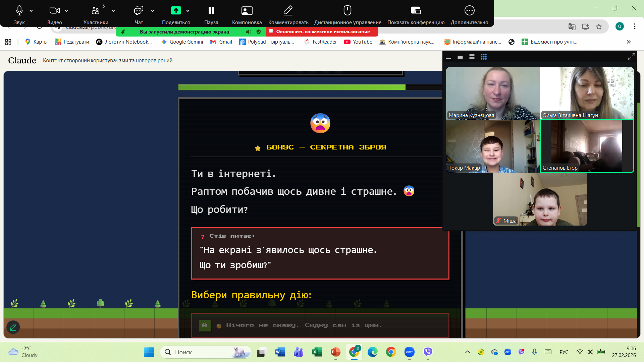Click Показать конференцию icon
The image size is (644, 362).
click(x=416, y=11)
